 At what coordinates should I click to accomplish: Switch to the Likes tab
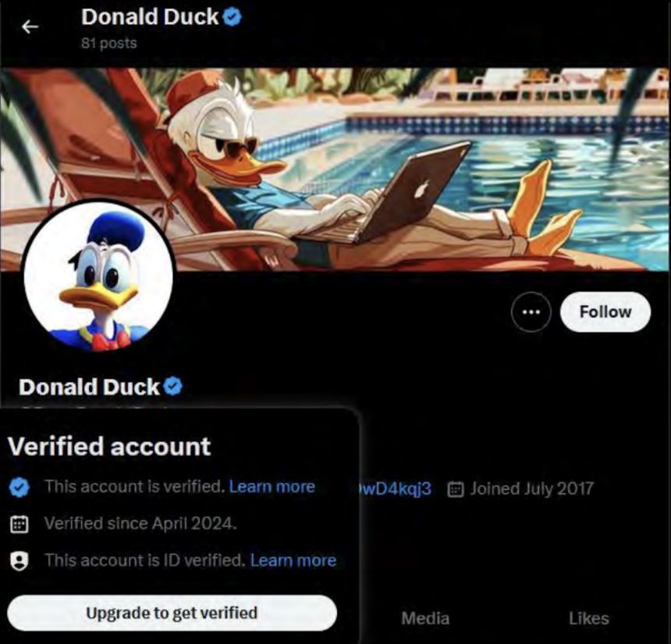click(x=589, y=617)
